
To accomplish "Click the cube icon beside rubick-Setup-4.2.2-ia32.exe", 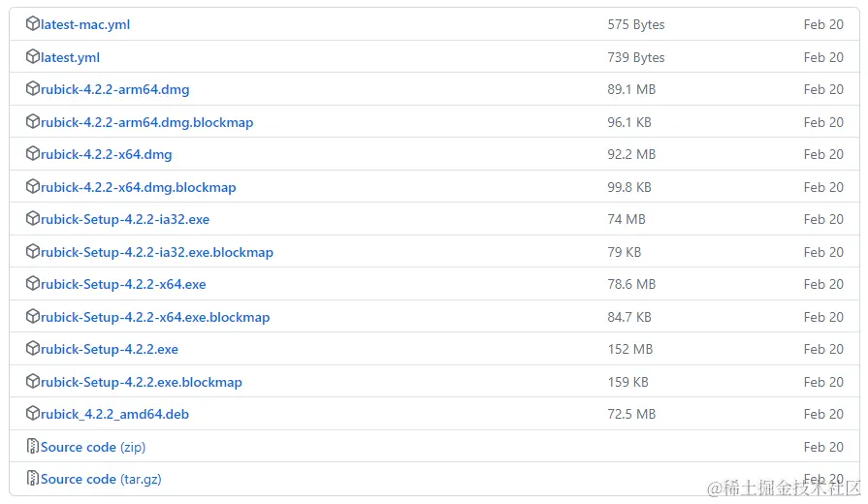I will click(x=33, y=218).
